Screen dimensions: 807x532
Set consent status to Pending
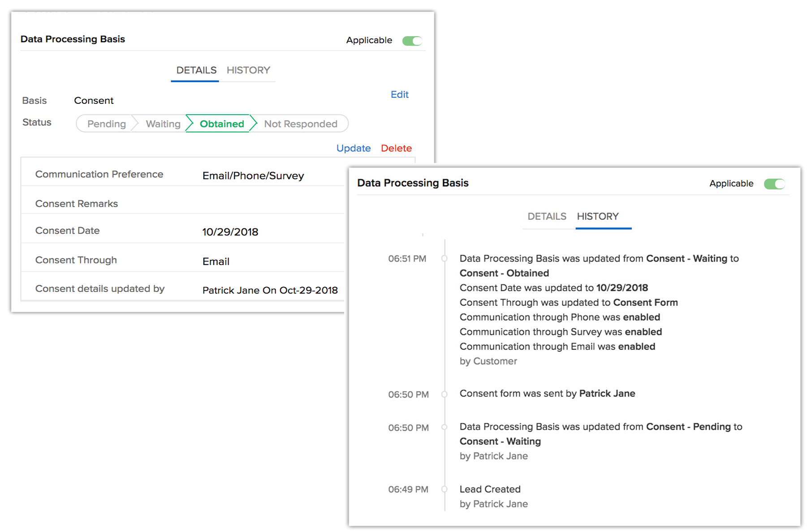(x=106, y=124)
